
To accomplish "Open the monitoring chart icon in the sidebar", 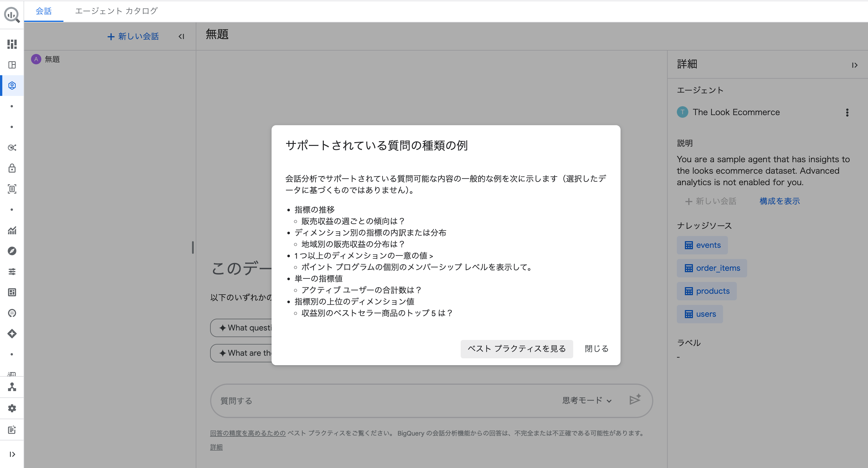I will coord(12,231).
